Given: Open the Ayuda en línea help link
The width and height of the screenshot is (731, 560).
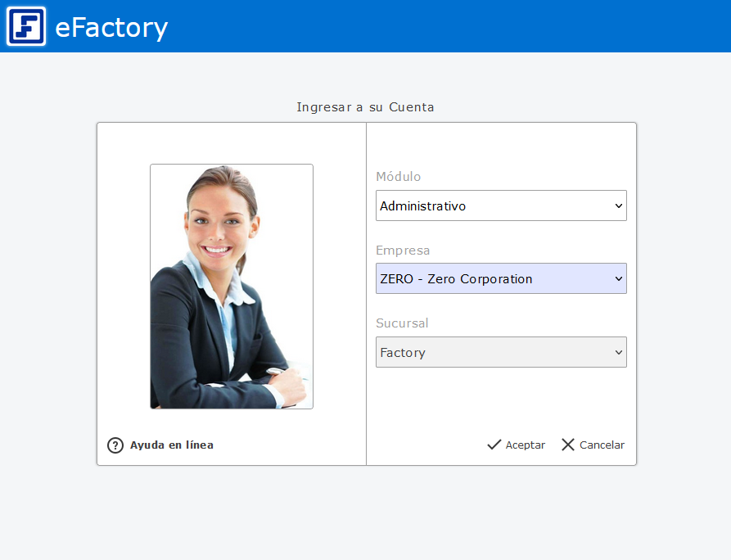Looking at the screenshot, I should (x=171, y=445).
